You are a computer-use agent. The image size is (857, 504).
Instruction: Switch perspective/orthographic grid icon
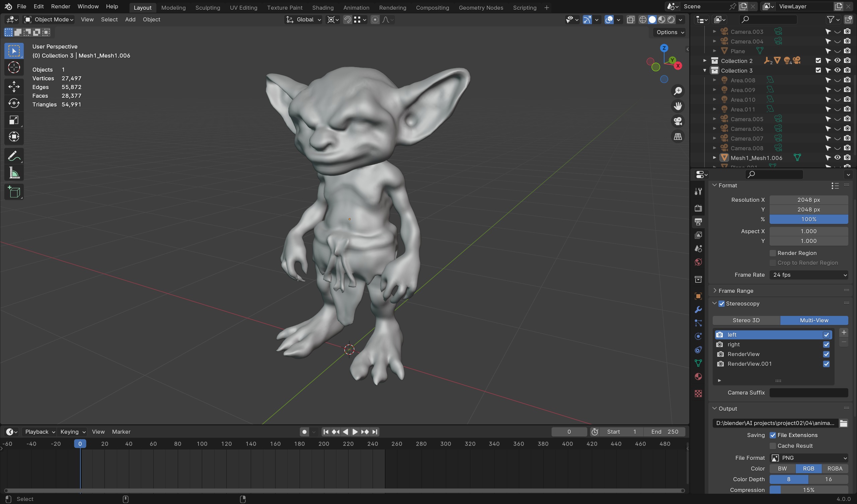pos(678,136)
